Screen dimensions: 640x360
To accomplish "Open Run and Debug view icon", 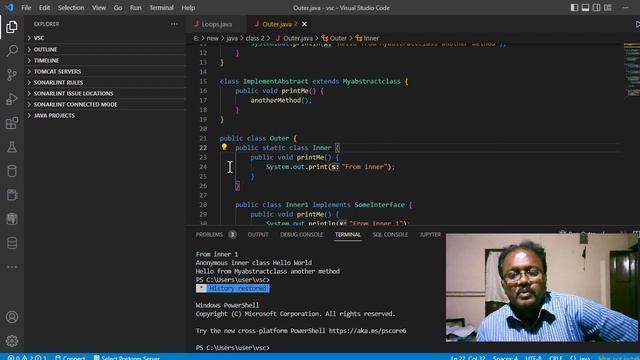I will coord(12,99).
